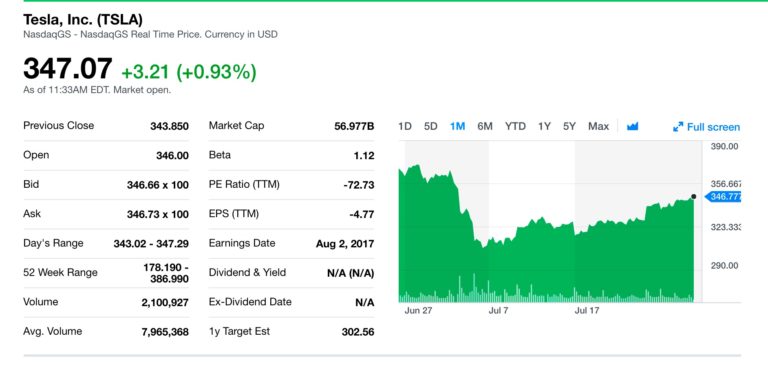Click the chart type icon
This screenshot has height=369, width=768.
pos(632,126)
